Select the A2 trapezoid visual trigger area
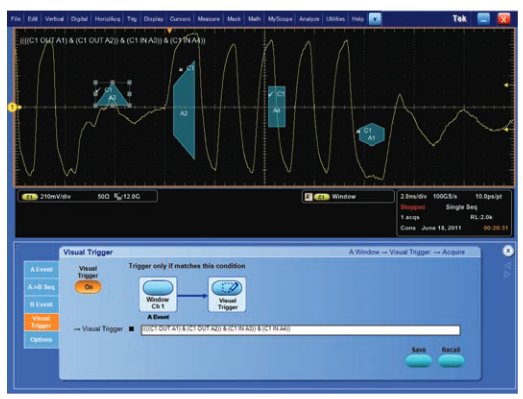 click(184, 112)
